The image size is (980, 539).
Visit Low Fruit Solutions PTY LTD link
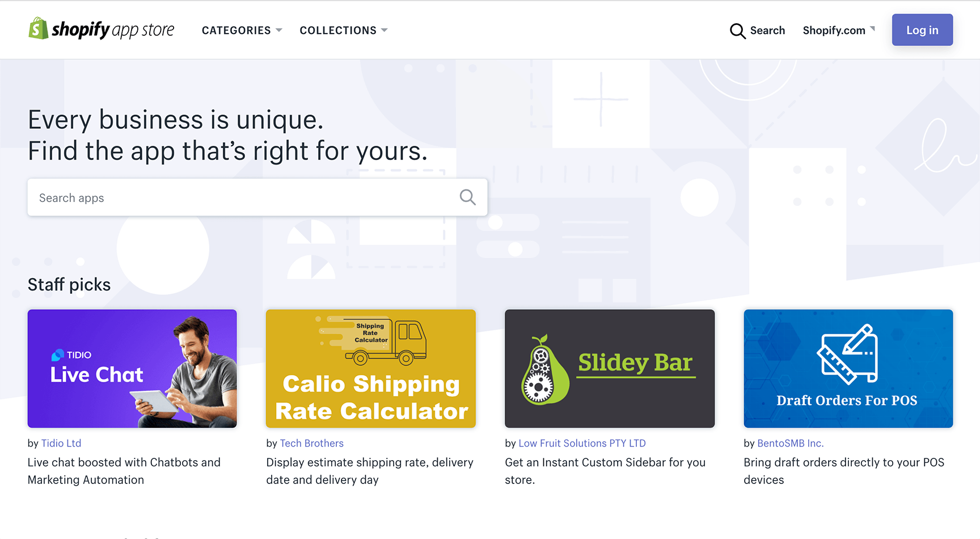point(582,443)
